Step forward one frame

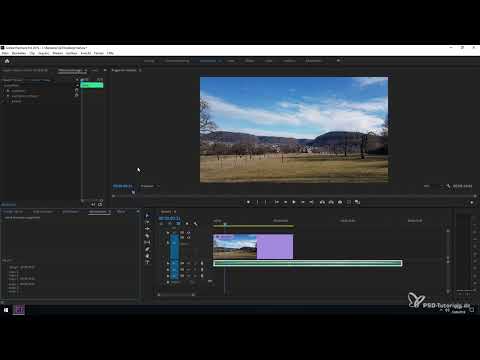click(x=303, y=202)
